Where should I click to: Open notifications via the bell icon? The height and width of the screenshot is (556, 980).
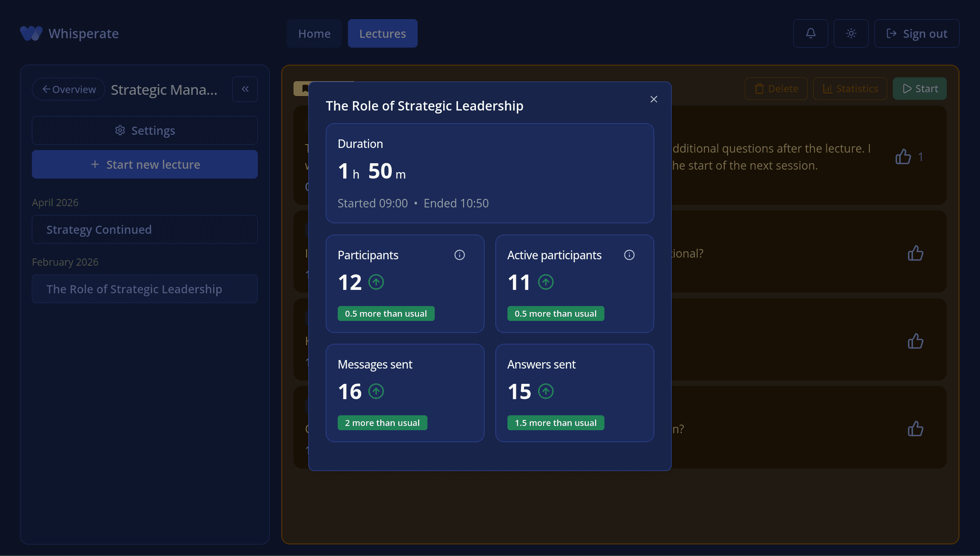810,33
